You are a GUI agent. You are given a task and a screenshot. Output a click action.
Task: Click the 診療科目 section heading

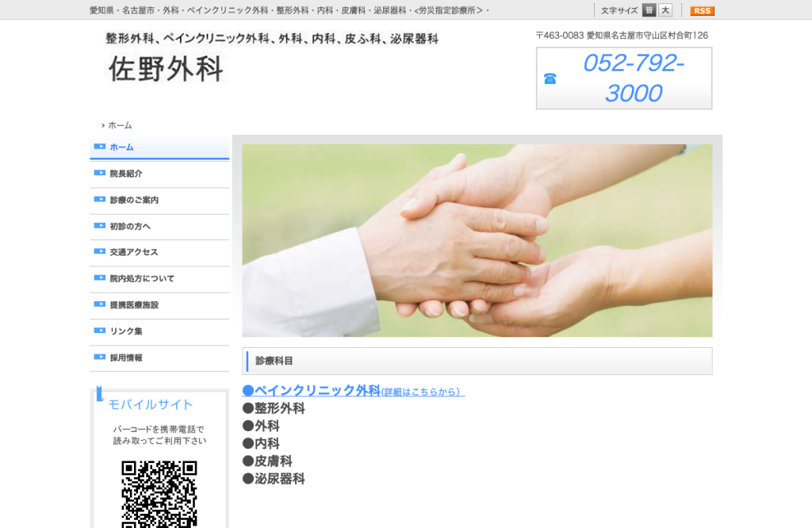pos(477,361)
